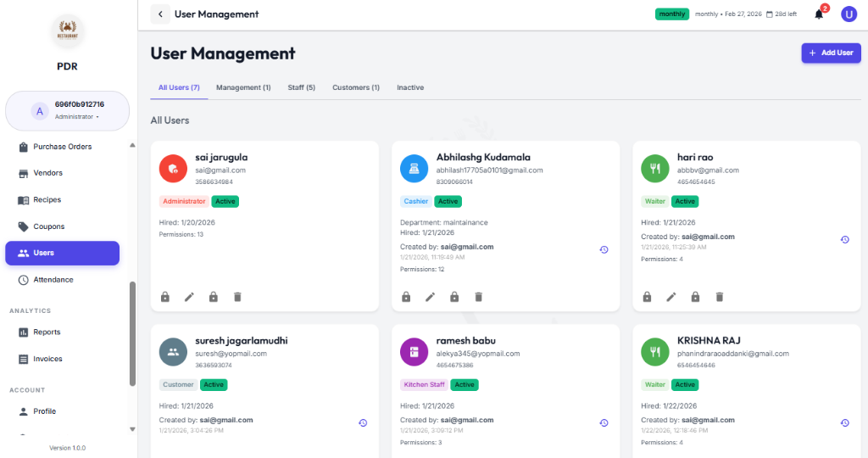The width and height of the screenshot is (868, 458).
Task: Click the Add User button
Action: [831, 53]
